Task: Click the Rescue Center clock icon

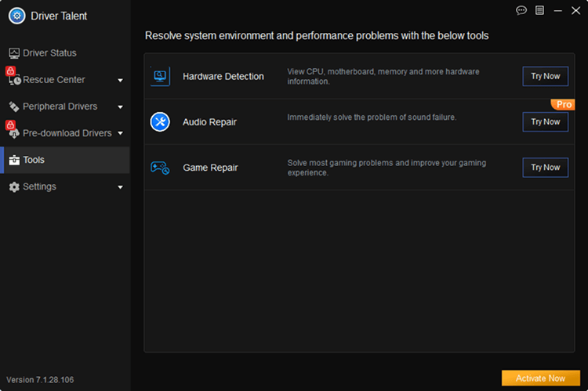Action: (15, 80)
